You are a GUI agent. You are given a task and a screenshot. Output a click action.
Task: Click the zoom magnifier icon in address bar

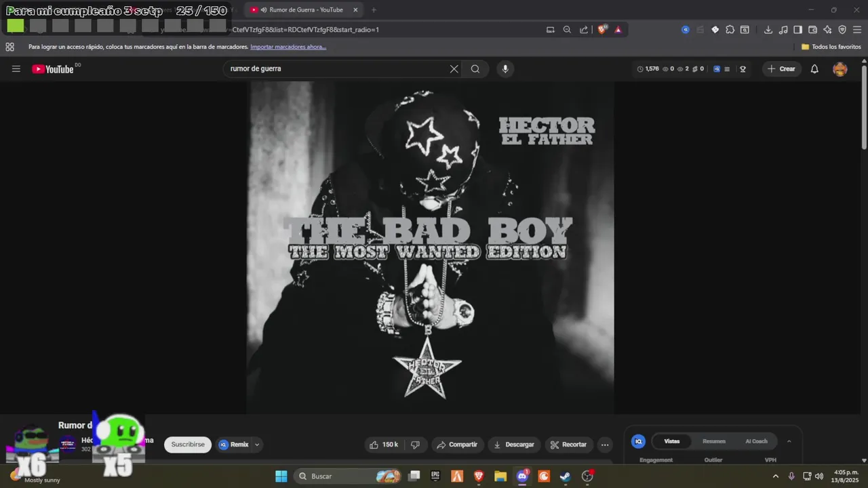(x=567, y=30)
